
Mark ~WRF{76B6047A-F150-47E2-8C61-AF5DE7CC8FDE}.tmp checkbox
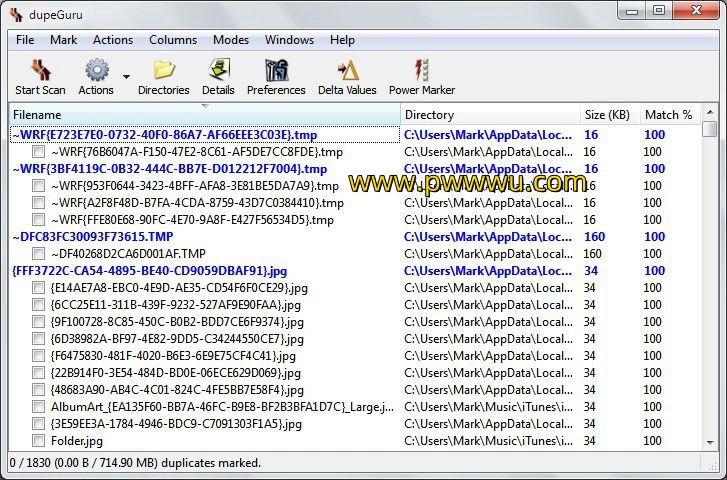tap(38, 152)
